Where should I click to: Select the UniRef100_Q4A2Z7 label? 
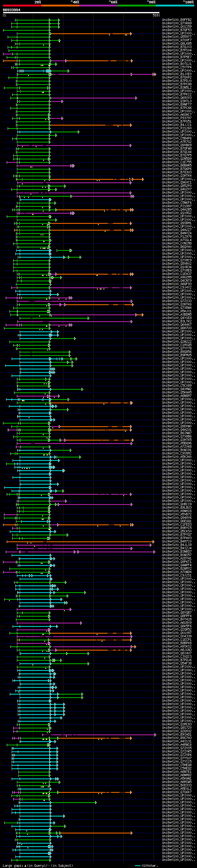coord(177,230)
